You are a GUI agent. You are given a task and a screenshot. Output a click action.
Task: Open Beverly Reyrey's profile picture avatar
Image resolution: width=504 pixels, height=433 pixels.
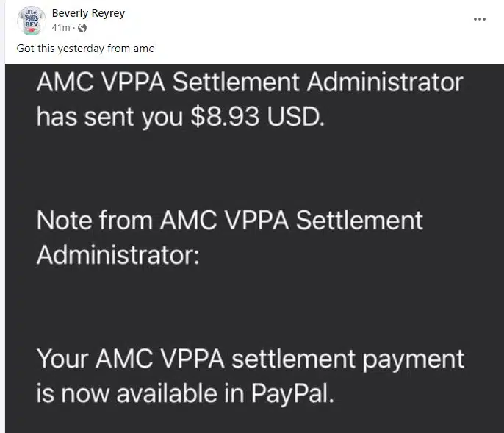click(x=31, y=21)
